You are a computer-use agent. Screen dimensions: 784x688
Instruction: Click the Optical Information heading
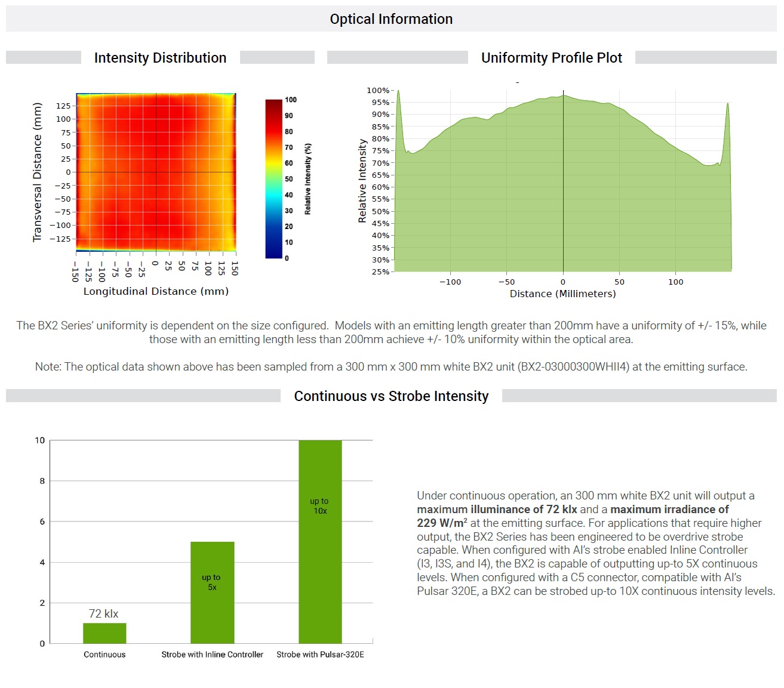pyautogui.click(x=391, y=19)
